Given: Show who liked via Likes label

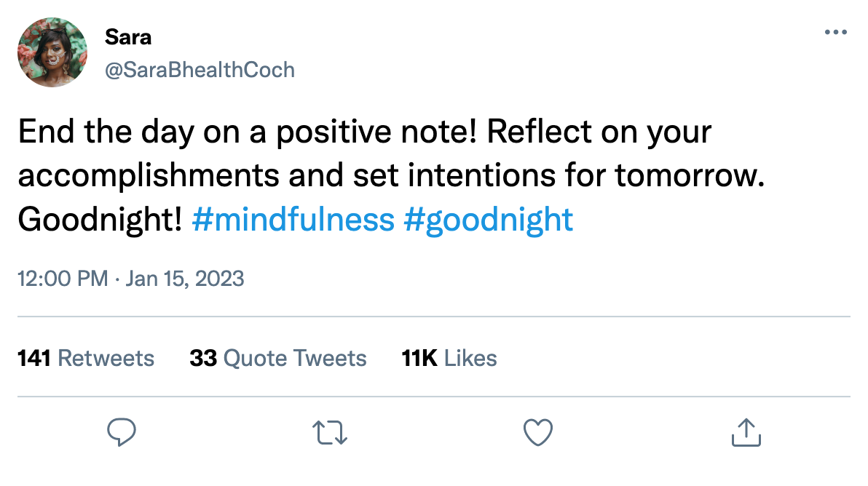Looking at the screenshot, I should point(470,358).
